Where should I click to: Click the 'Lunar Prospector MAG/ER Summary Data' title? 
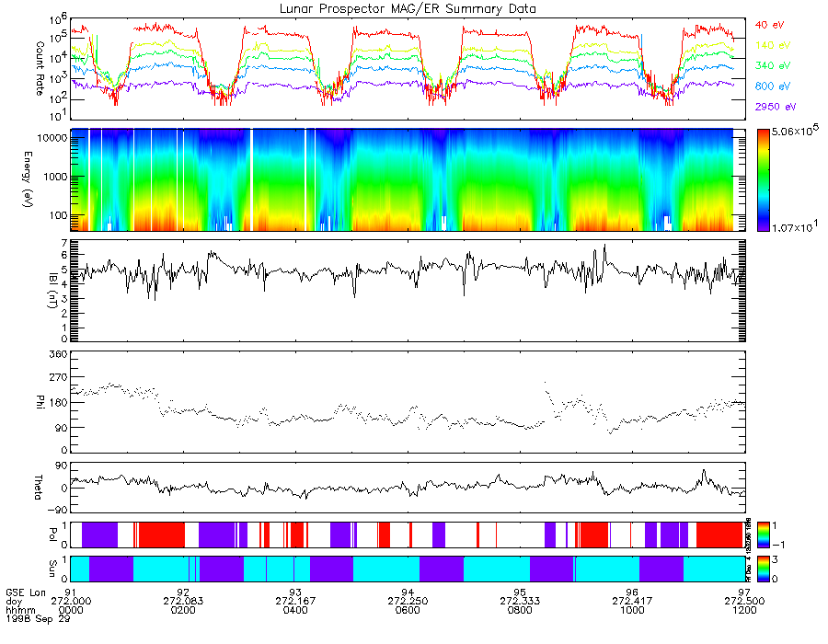point(408,9)
